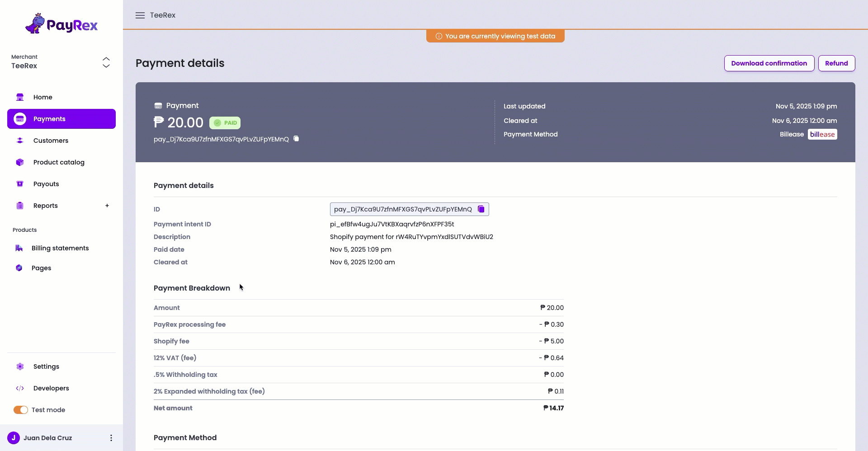Select the Product catalog icon
The height and width of the screenshot is (451, 868).
[x=19, y=162]
